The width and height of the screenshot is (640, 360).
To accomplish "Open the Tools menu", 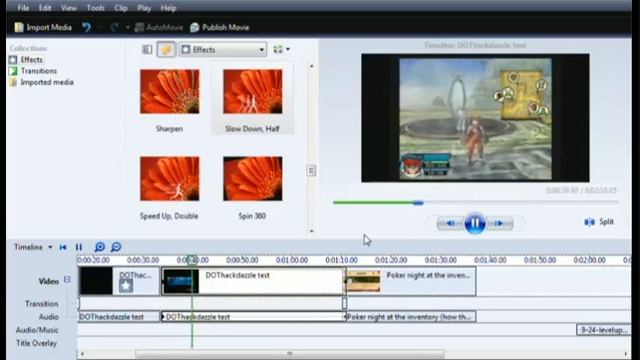I will pyautogui.click(x=95, y=8).
